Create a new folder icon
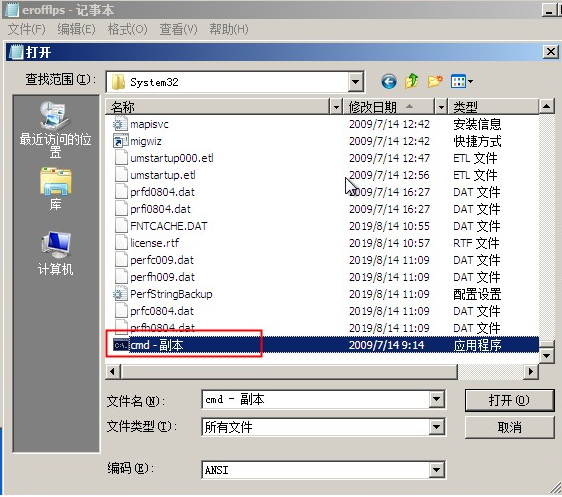This screenshot has width=562, height=497. [x=435, y=81]
